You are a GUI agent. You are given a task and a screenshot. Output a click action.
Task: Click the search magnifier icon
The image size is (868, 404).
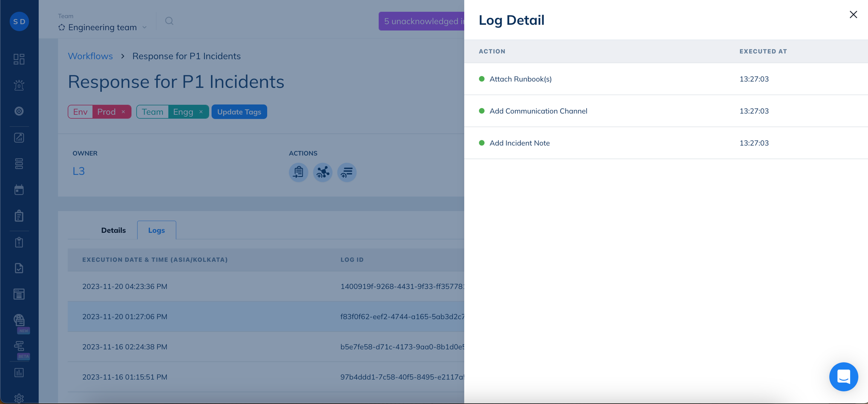[169, 21]
